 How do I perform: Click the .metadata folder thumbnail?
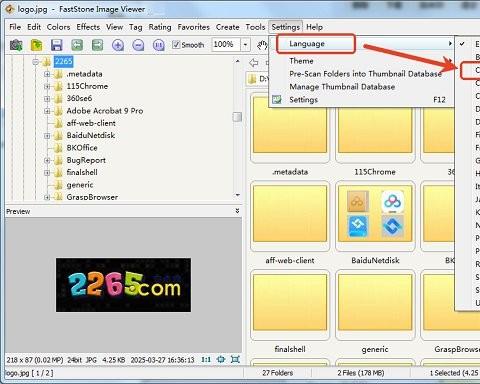pyautogui.click(x=290, y=129)
